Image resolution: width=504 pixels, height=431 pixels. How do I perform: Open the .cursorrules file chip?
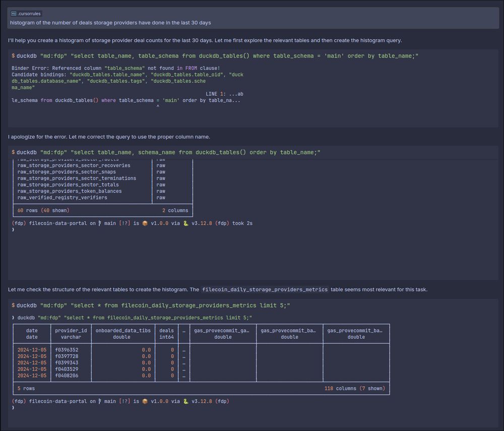26,14
